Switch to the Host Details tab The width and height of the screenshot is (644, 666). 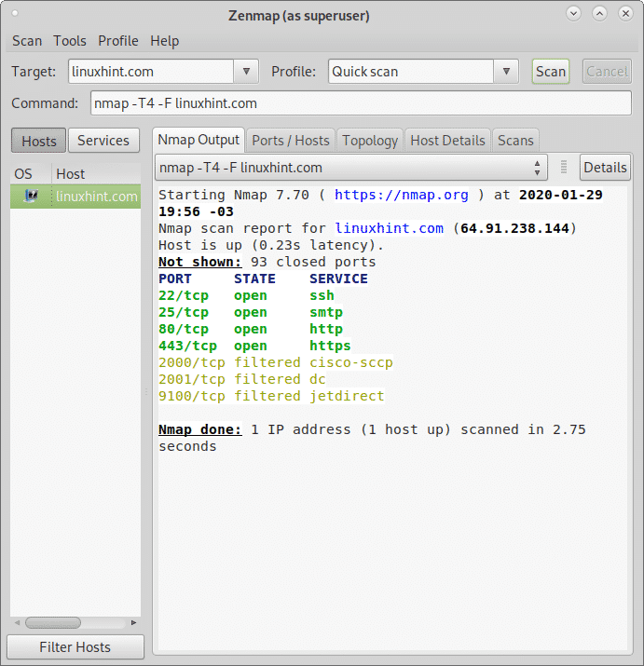447,141
